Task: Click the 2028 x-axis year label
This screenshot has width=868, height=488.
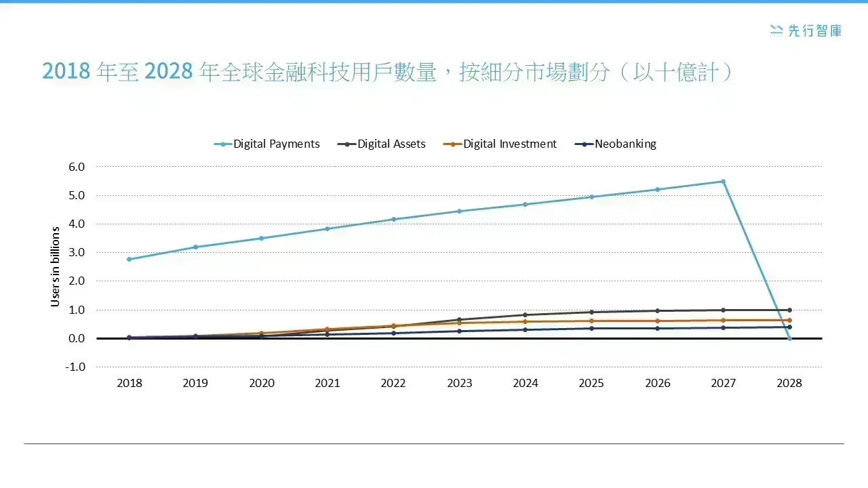Action: (789, 383)
